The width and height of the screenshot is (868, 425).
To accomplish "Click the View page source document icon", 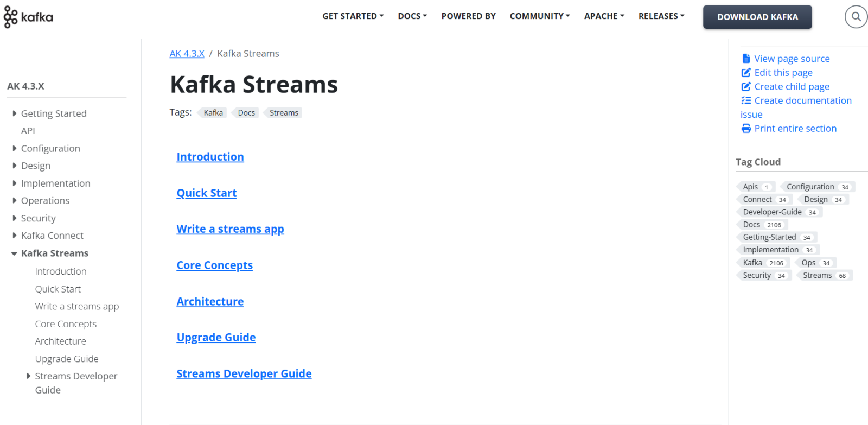I will (x=746, y=59).
